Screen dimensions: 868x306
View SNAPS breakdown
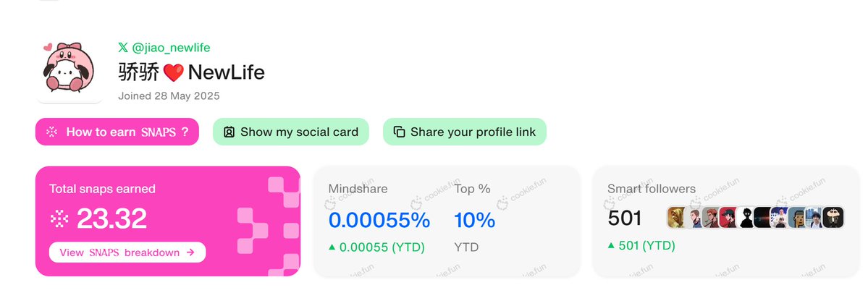127,252
